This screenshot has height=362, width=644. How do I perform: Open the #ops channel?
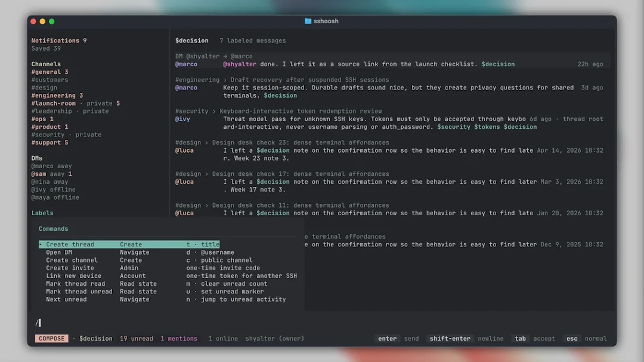tap(42, 119)
